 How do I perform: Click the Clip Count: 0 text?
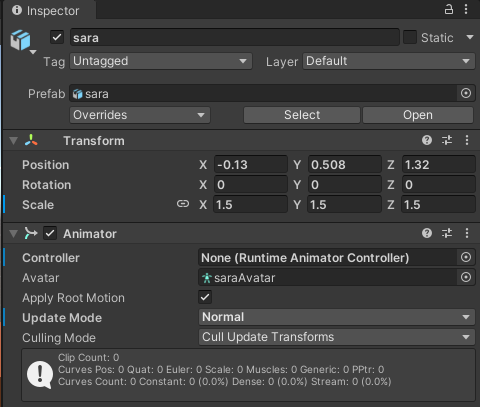click(89, 357)
